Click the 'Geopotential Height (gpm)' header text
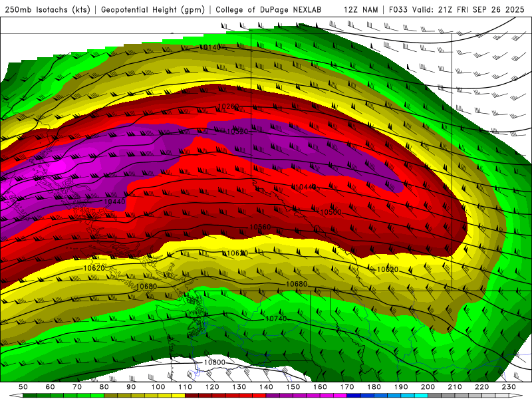Screen dimensions: 532x399 tap(153, 9)
